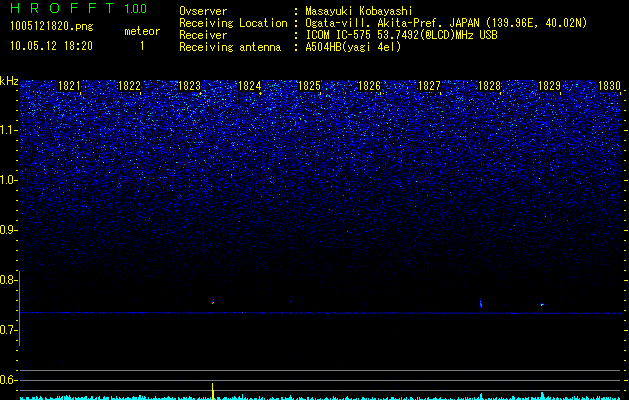Click the 1830 time marker
The image size is (629, 400).
609,86
